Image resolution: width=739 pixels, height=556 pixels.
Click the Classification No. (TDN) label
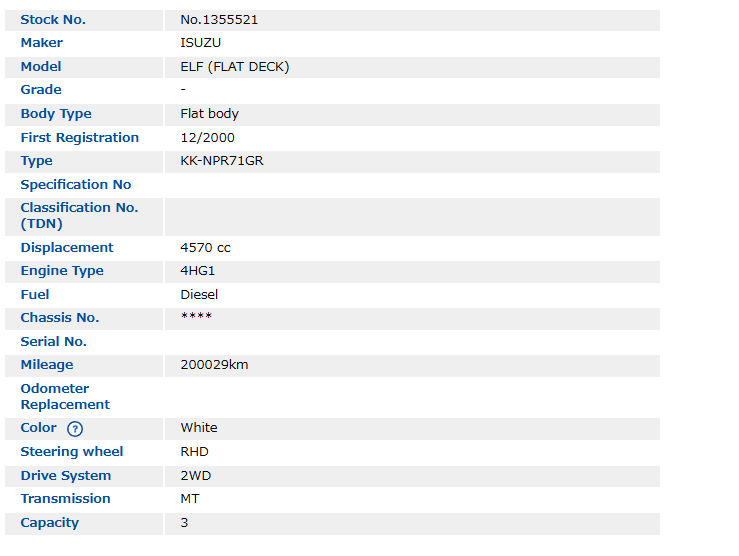[x=79, y=216]
